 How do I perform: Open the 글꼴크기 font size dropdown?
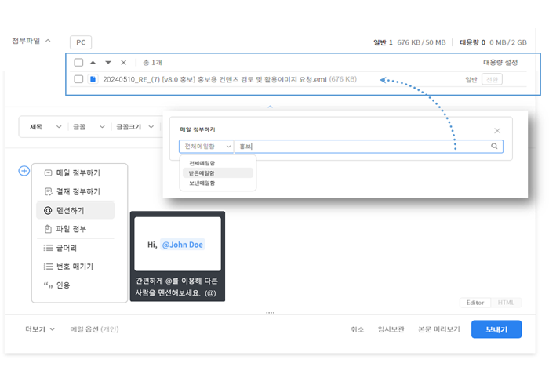[133, 126]
